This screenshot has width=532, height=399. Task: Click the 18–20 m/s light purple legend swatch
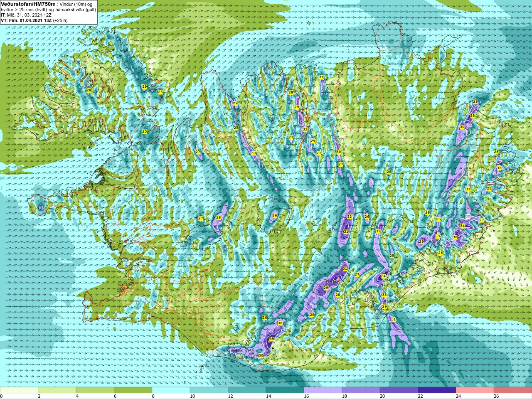[x=361, y=390]
